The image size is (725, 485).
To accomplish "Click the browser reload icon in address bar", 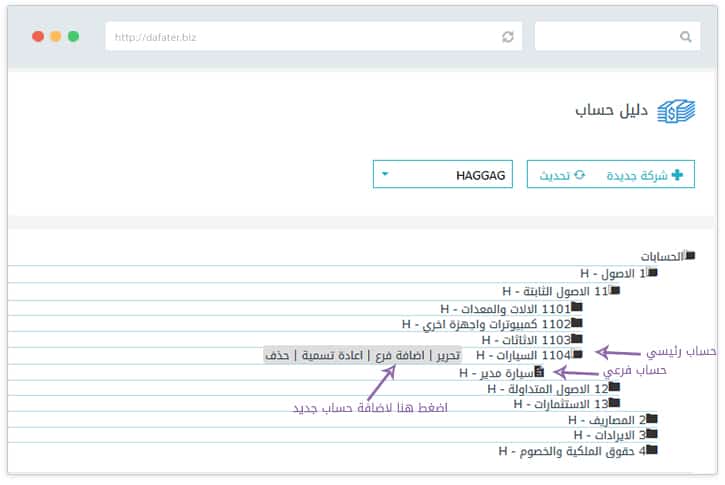I will point(508,37).
